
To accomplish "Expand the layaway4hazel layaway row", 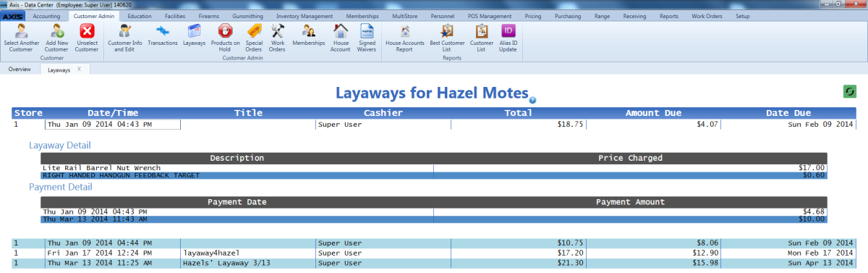I will (434, 253).
